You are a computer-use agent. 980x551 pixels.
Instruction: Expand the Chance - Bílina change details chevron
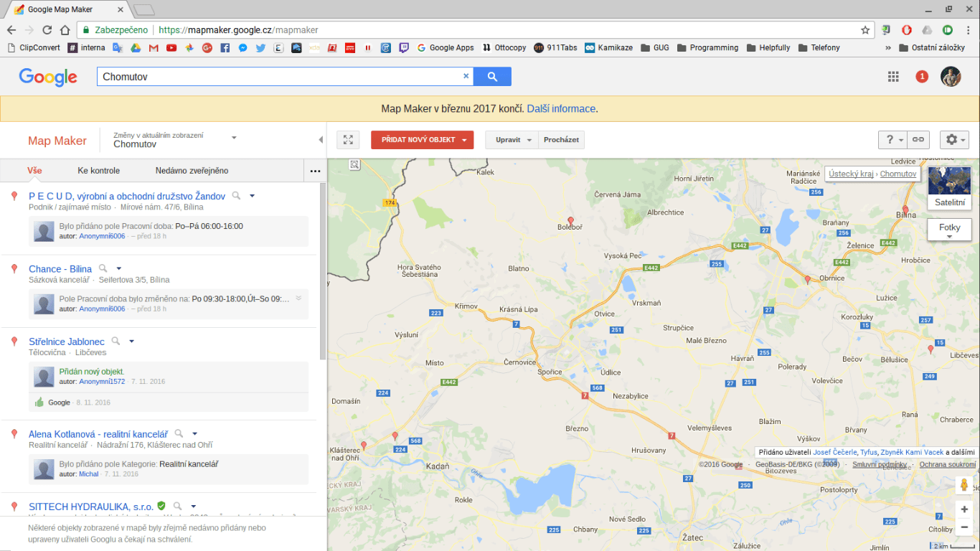298,298
